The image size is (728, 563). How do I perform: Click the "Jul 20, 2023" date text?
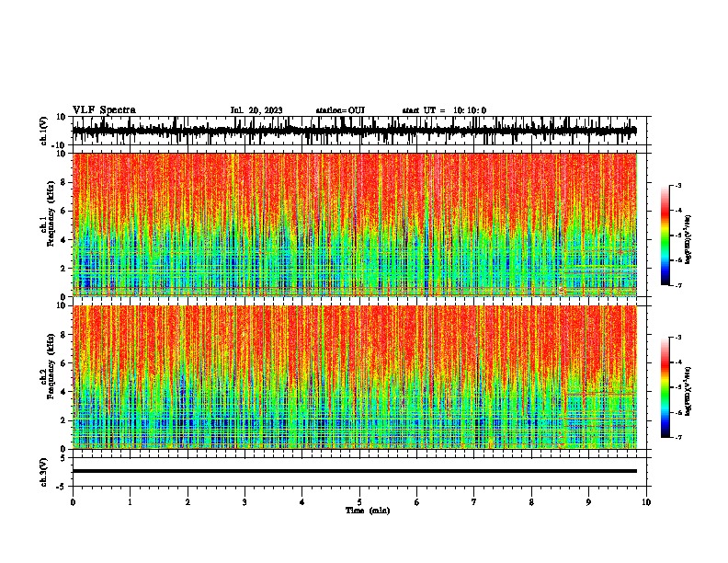[256, 110]
